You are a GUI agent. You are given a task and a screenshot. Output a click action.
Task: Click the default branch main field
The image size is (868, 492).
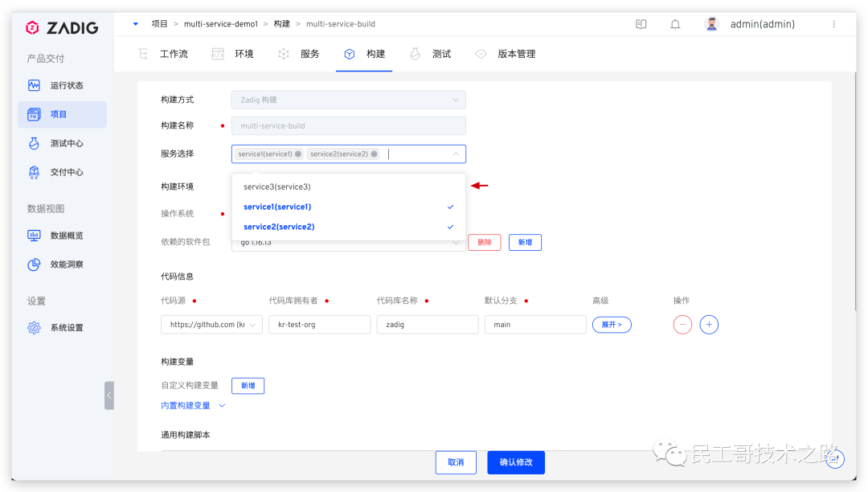coord(534,325)
